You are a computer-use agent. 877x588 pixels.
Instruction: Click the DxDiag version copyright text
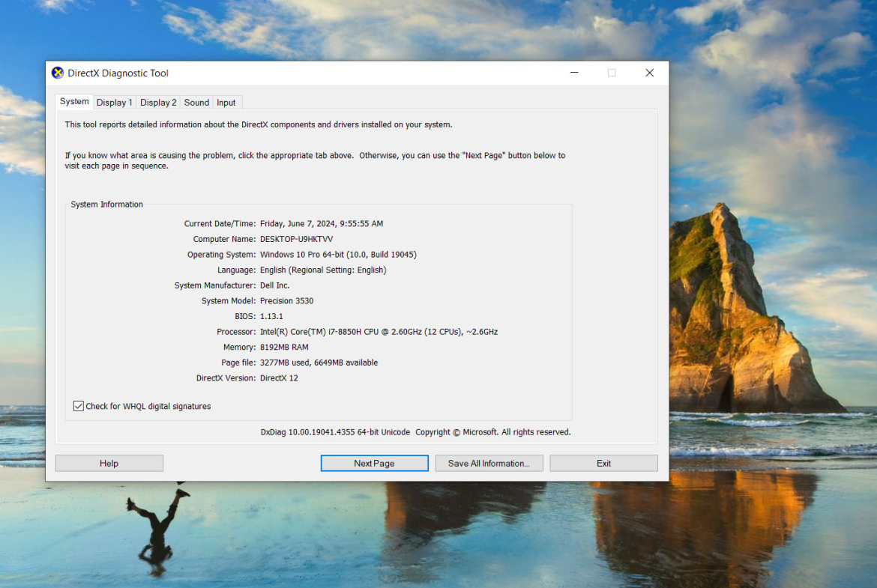point(415,432)
